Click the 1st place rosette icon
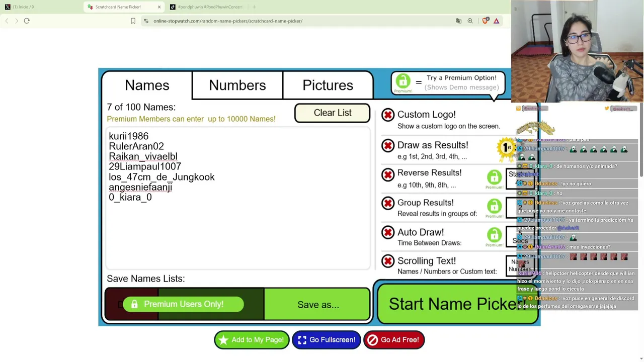 coord(506,148)
